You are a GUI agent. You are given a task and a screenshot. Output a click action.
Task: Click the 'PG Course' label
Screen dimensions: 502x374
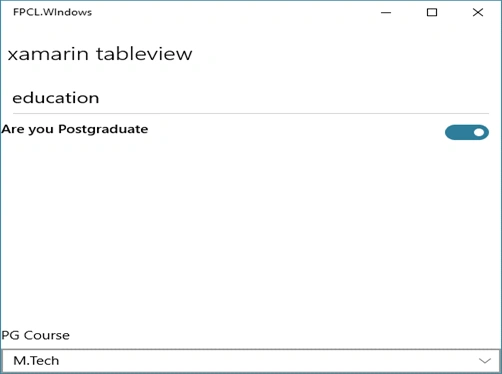pos(36,335)
